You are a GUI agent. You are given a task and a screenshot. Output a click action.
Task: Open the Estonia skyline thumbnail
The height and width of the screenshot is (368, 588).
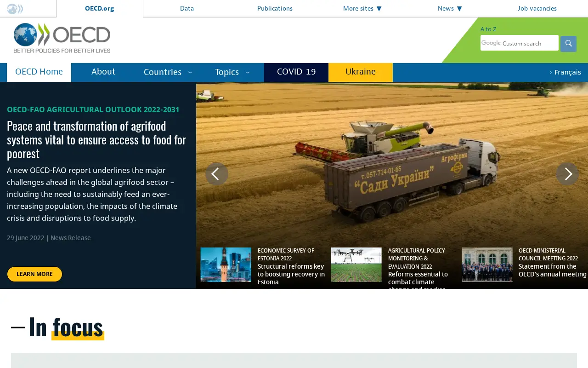tap(226, 264)
